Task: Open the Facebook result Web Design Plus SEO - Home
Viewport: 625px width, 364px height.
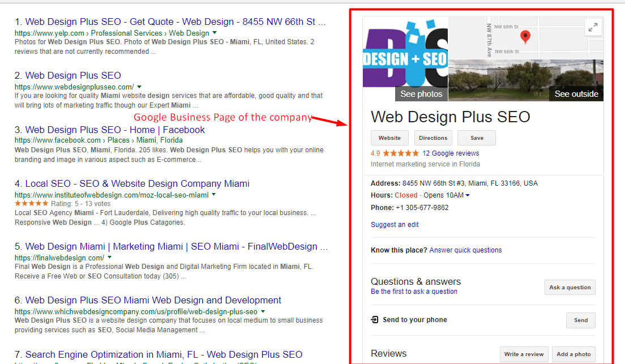Action: 115,130
